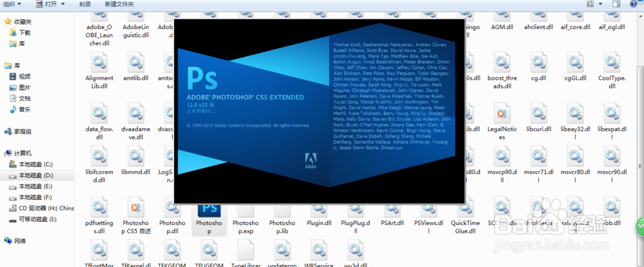644x267 pixels.
Task: Select the cgGL.dll file
Action: [x=575, y=66]
